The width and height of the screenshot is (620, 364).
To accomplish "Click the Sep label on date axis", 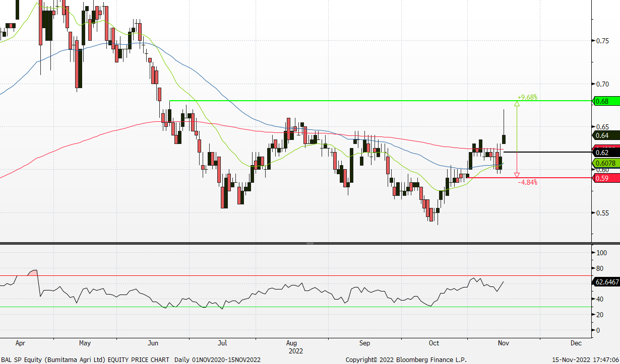I will pyautogui.click(x=364, y=343).
